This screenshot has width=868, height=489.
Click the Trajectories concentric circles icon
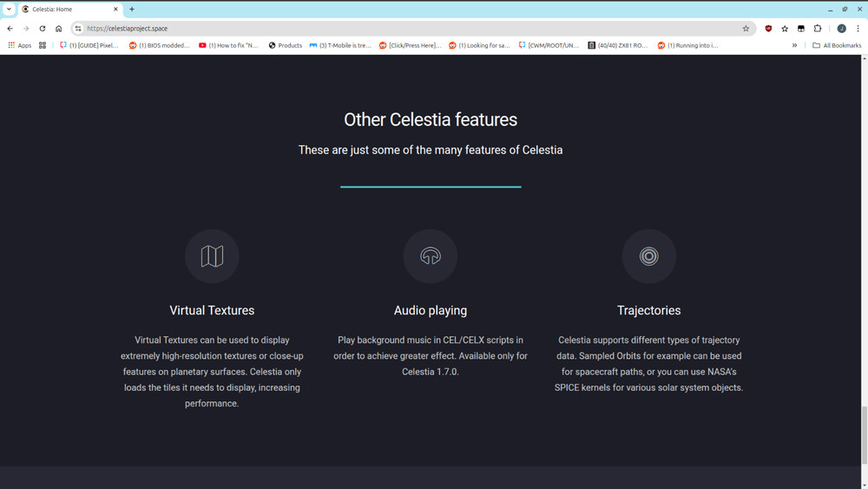coord(648,256)
